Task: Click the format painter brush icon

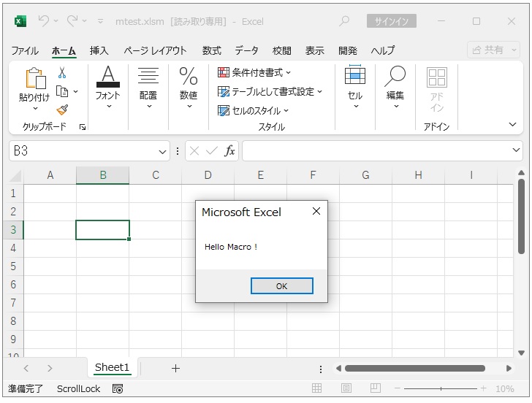Action: tap(62, 110)
